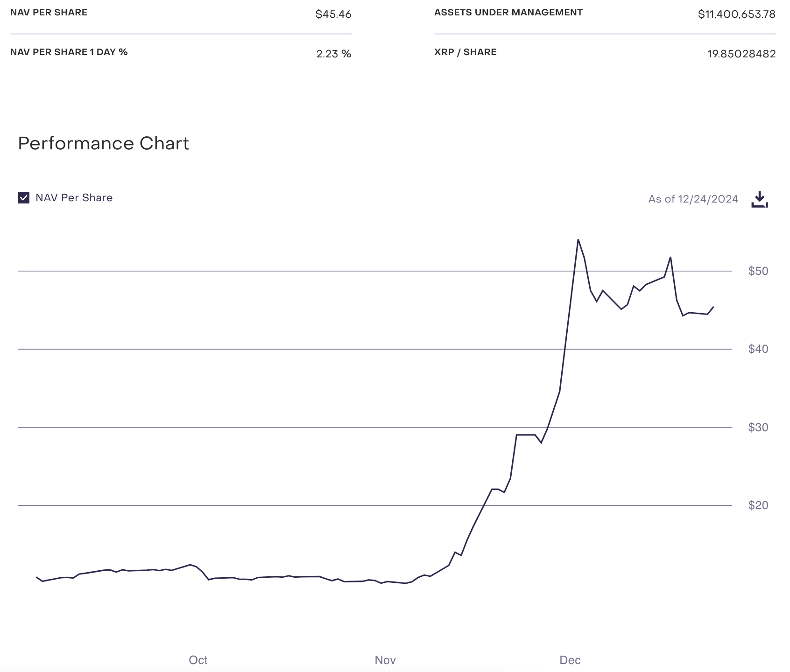Click the last data point on chart line

[x=713, y=307]
